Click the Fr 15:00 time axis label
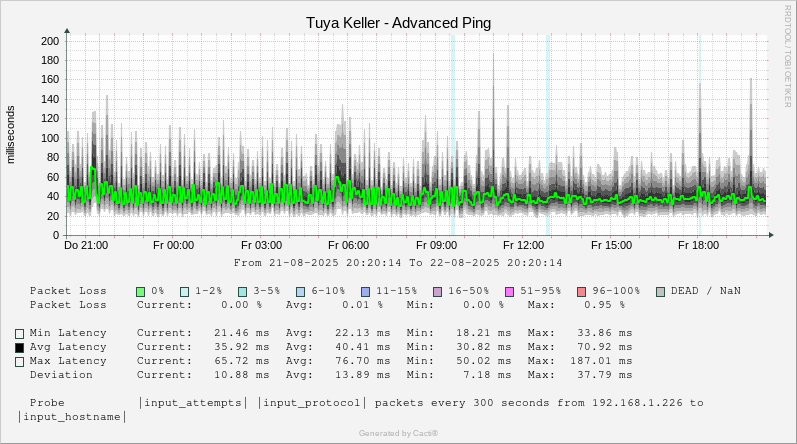This screenshot has width=797, height=444. 611,245
